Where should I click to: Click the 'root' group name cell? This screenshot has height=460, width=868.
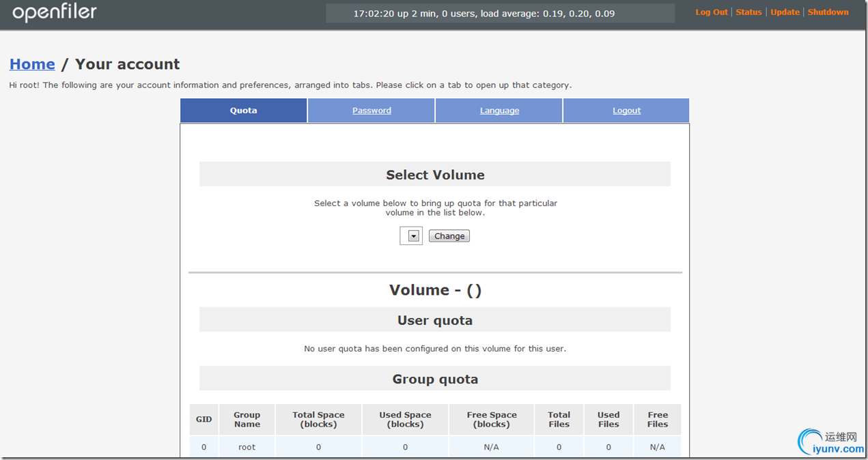(247, 447)
